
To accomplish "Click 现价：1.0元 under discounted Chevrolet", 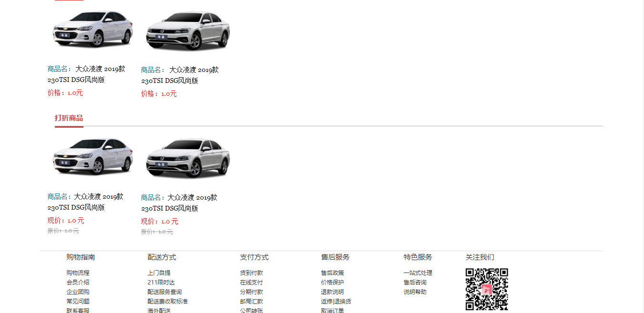I will click(66, 221).
